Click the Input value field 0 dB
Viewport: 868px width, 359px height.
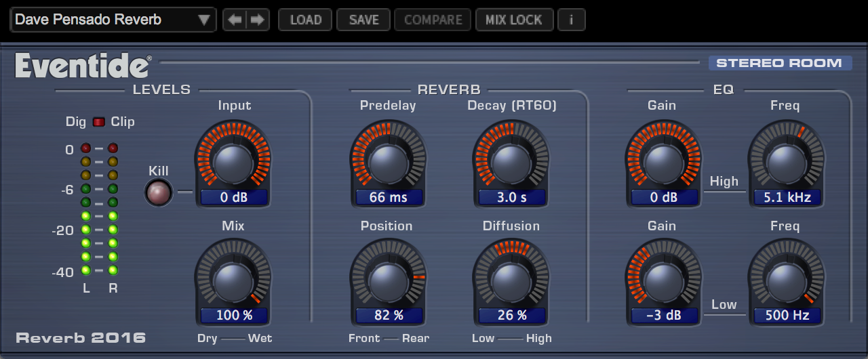point(234,198)
